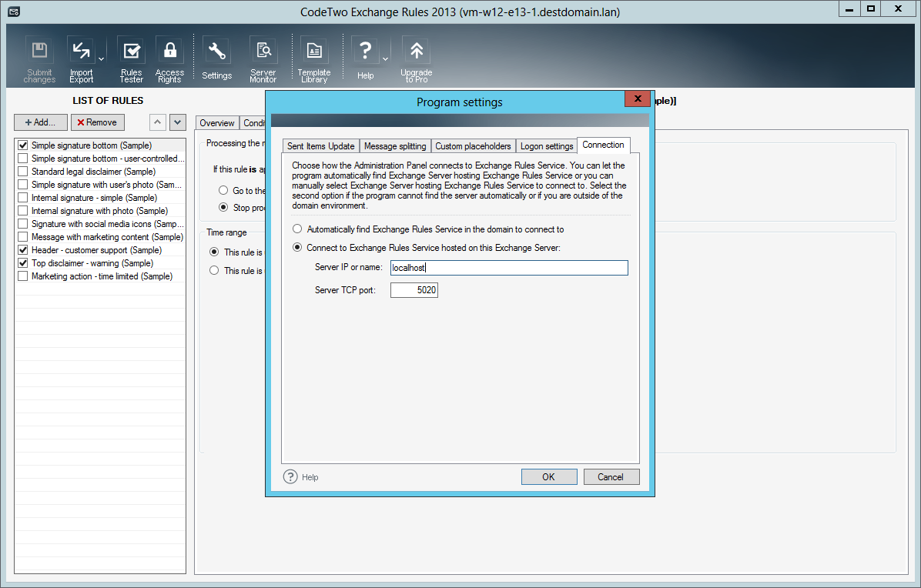
Task: Enable Signature with social media icons rule
Action: point(23,224)
